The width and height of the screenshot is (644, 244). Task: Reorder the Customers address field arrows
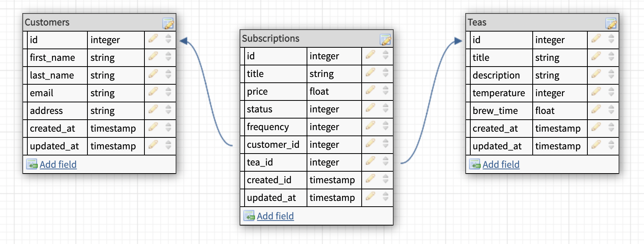[x=168, y=109]
